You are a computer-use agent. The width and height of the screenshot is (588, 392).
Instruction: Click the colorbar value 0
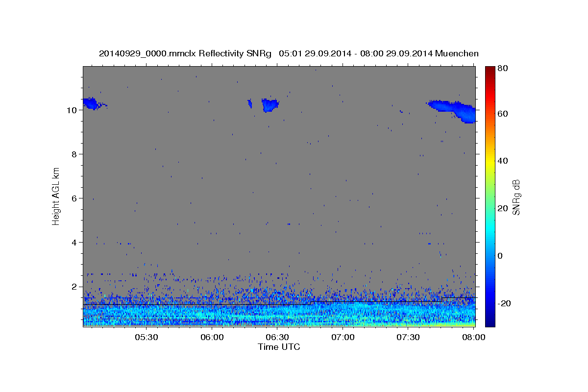click(x=501, y=256)
